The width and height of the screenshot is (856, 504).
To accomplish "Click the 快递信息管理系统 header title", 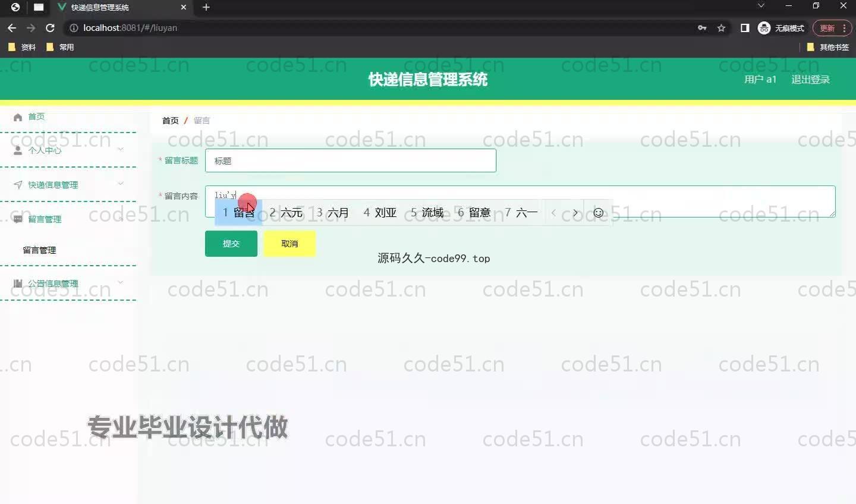I will coord(428,80).
